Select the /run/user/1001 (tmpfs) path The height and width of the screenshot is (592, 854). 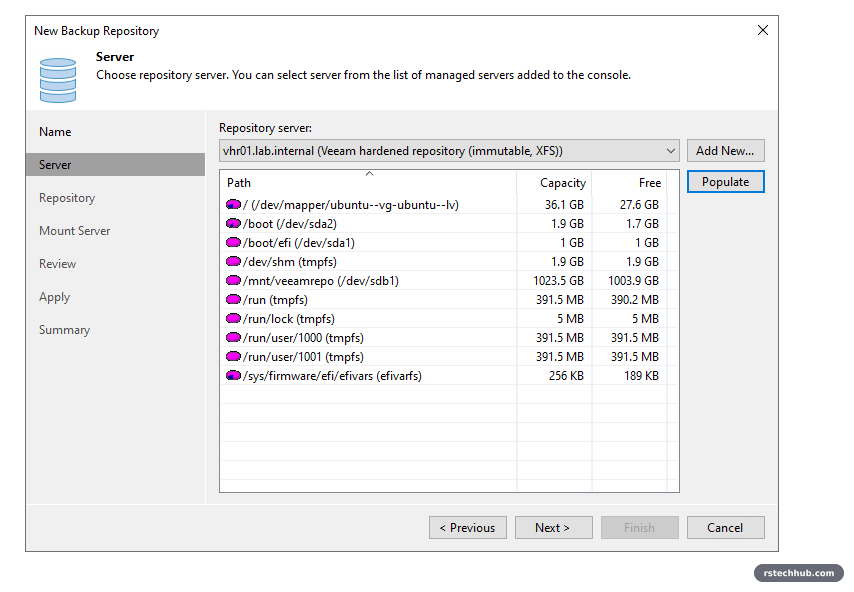[303, 357]
